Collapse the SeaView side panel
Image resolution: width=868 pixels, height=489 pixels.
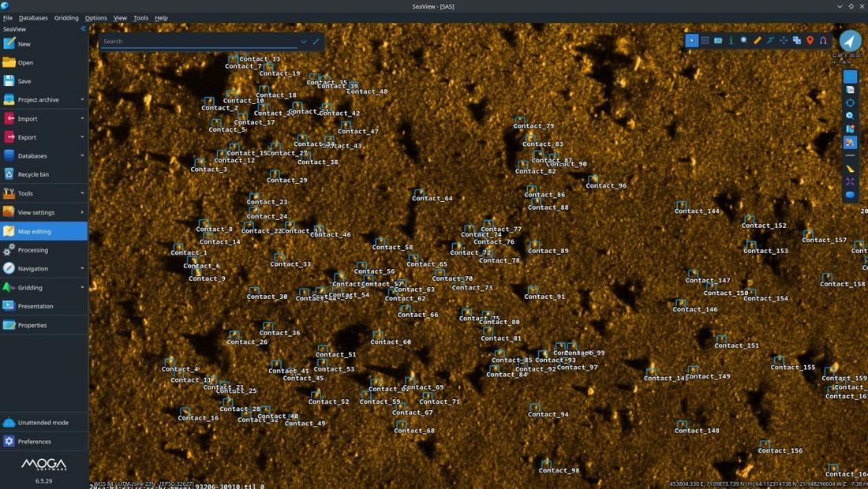coord(83,29)
